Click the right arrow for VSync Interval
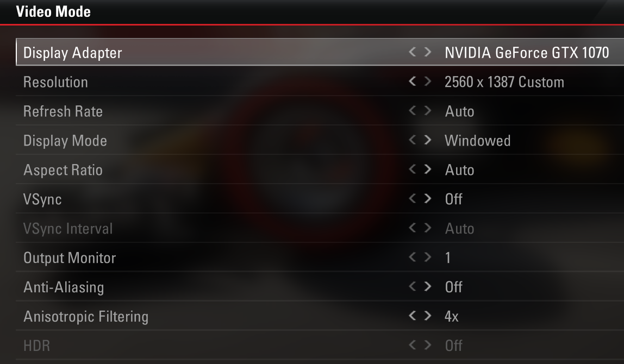Screen dimensions: 624x364 point(427,228)
